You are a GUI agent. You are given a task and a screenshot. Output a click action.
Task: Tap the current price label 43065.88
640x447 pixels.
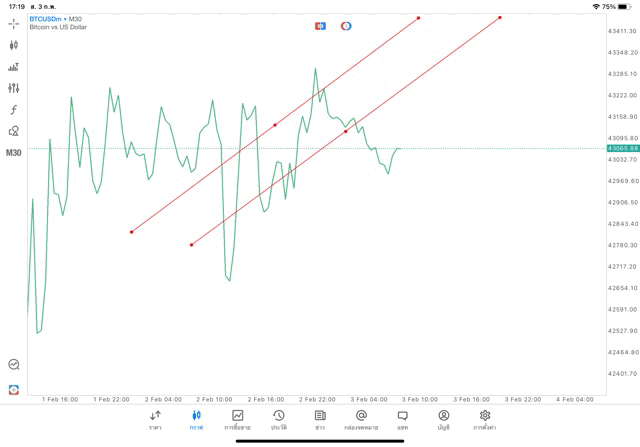622,148
